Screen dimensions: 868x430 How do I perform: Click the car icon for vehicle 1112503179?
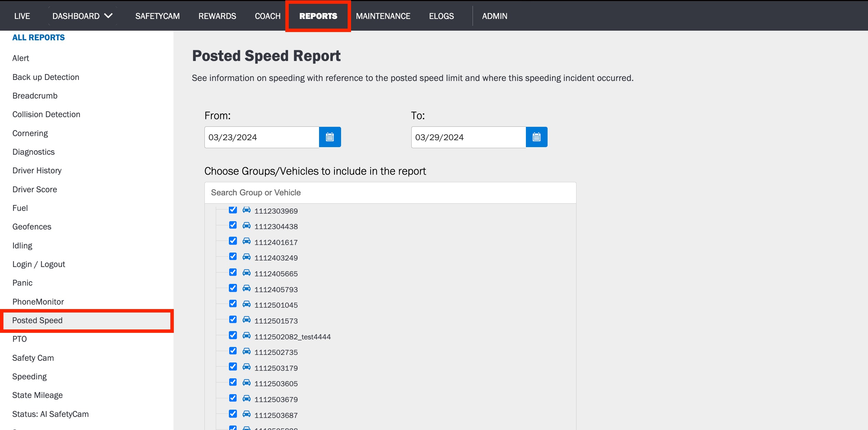pyautogui.click(x=246, y=367)
